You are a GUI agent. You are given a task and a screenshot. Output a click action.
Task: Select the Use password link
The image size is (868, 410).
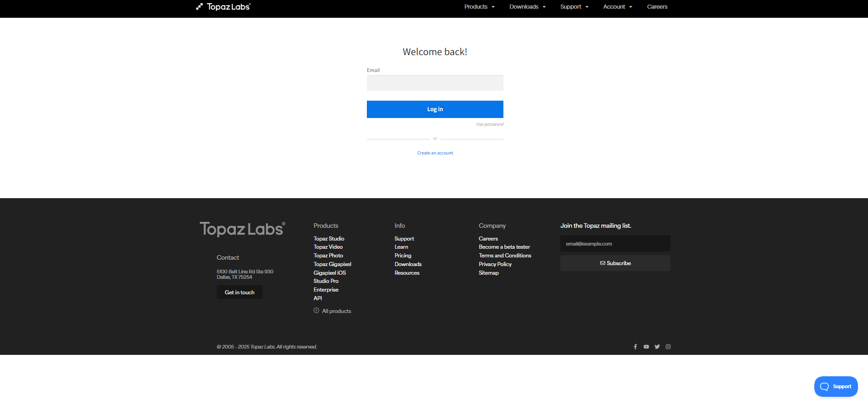[490, 124]
